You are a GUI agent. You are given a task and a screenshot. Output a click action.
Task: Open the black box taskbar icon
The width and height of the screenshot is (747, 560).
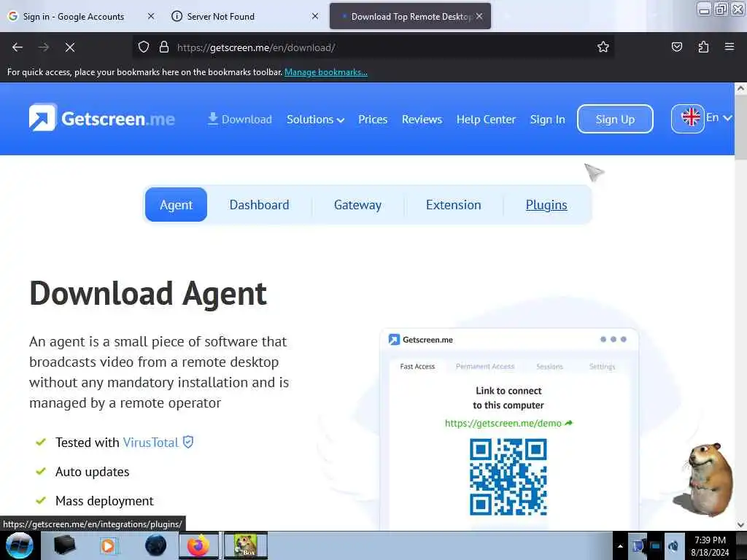[x=65, y=545]
